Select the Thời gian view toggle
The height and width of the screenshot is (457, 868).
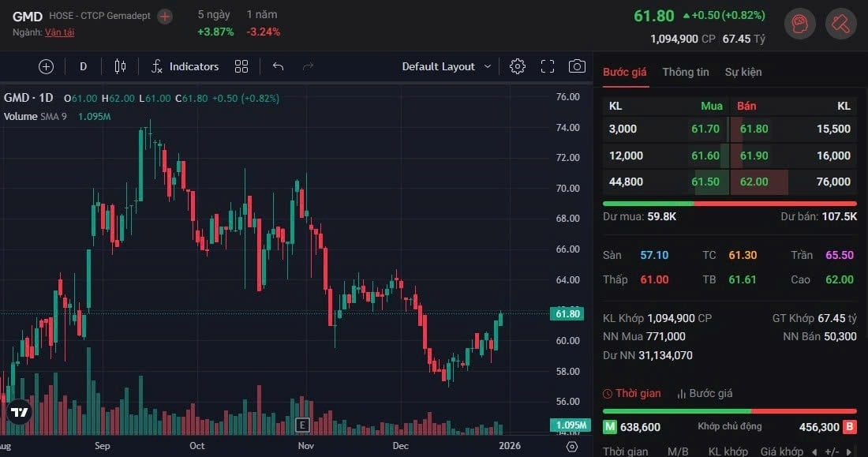coord(631,393)
